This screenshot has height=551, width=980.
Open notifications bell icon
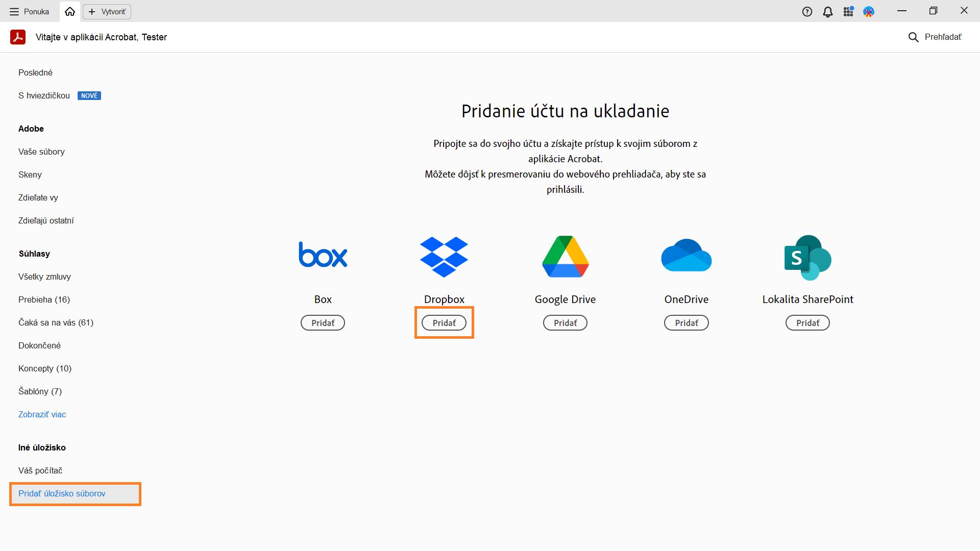[x=828, y=12]
